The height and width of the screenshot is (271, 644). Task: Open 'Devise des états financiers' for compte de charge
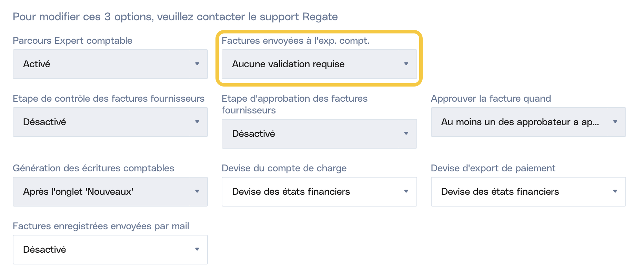tap(310, 192)
